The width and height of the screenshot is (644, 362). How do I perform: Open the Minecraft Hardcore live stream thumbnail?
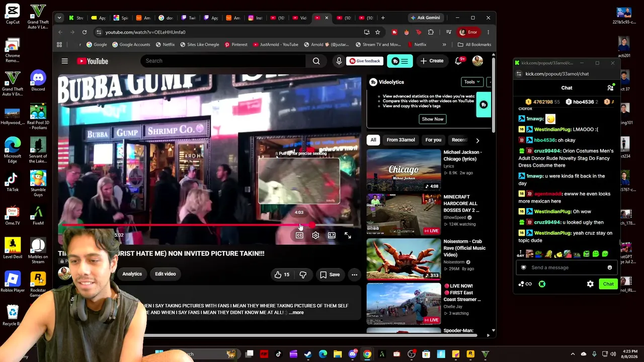click(404, 214)
